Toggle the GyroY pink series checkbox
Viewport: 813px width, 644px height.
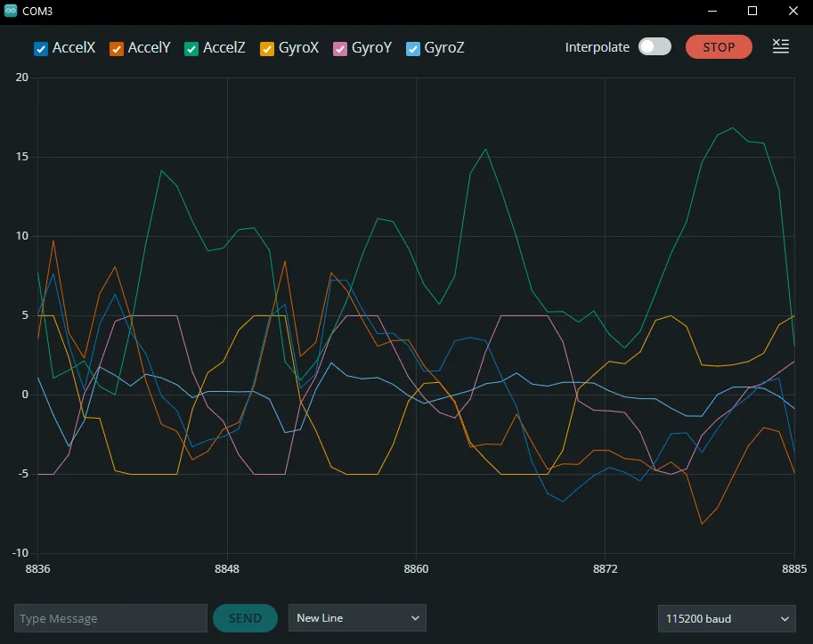point(339,48)
